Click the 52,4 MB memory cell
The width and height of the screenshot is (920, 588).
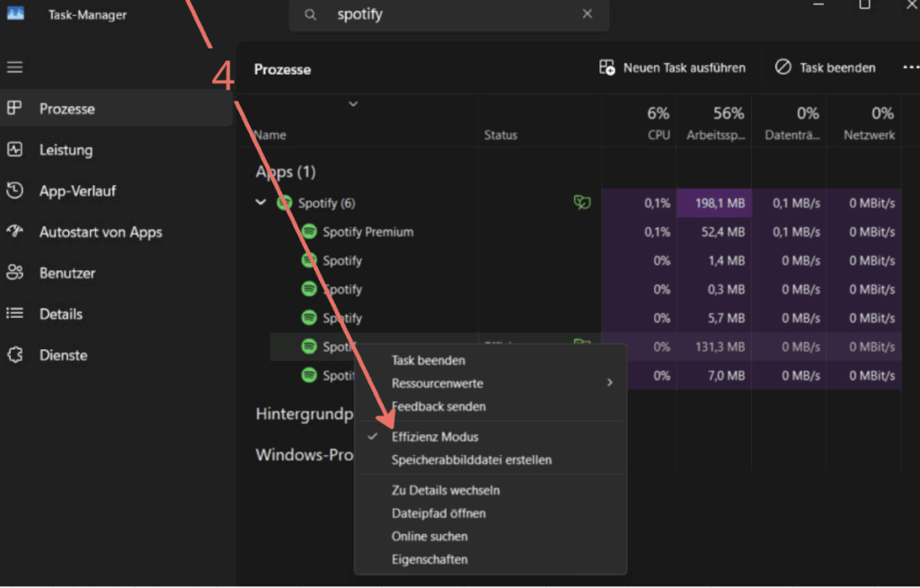[x=714, y=233]
